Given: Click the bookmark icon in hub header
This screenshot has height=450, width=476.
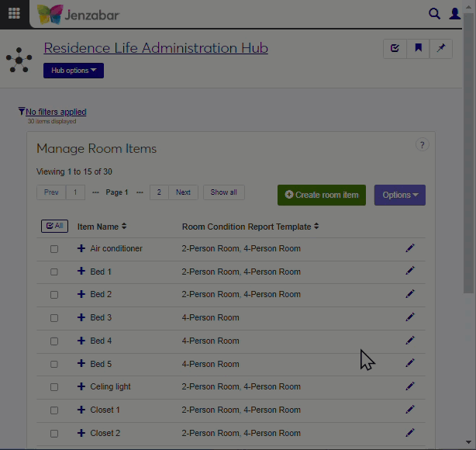Looking at the screenshot, I should (x=418, y=48).
